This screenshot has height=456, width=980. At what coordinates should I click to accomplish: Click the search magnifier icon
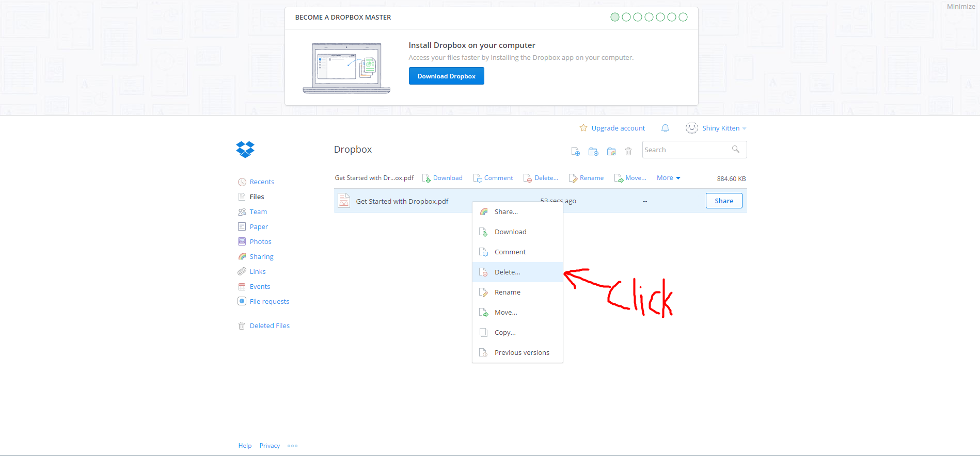click(736, 150)
